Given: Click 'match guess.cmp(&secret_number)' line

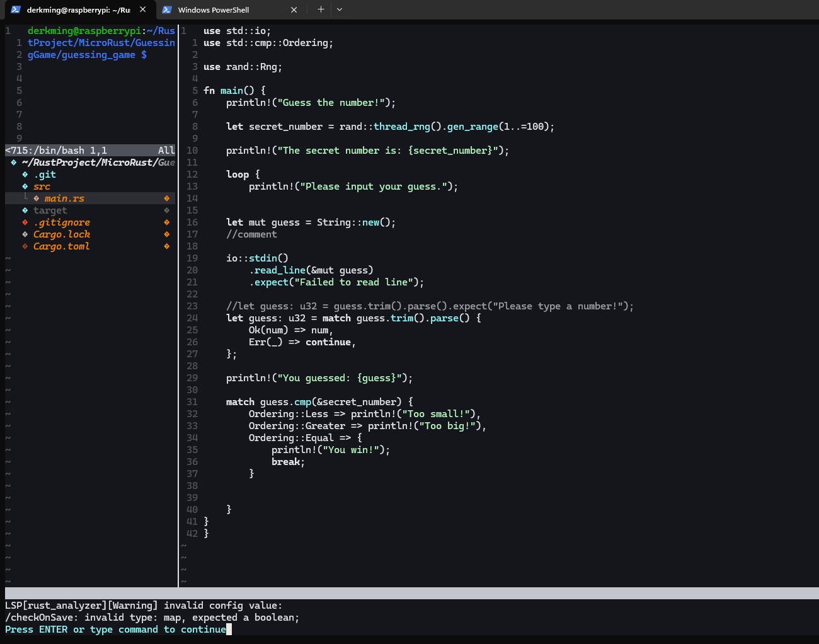Looking at the screenshot, I should (319, 402).
